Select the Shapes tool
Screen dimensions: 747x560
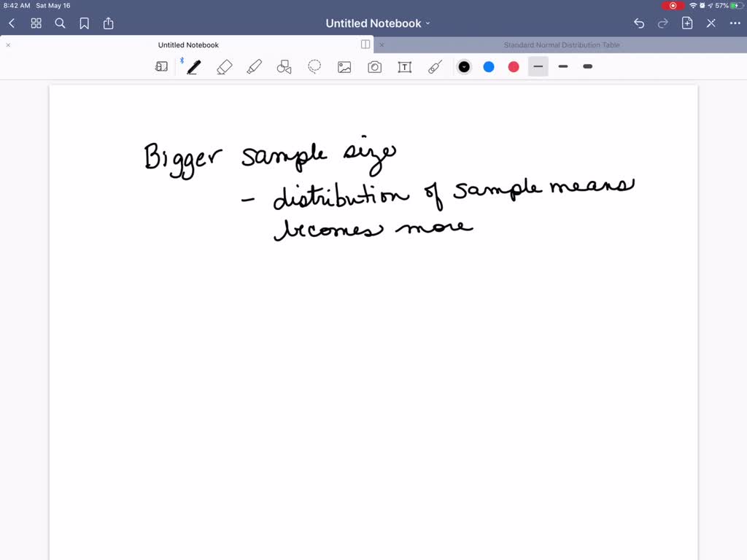pyautogui.click(x=284, y=66)
